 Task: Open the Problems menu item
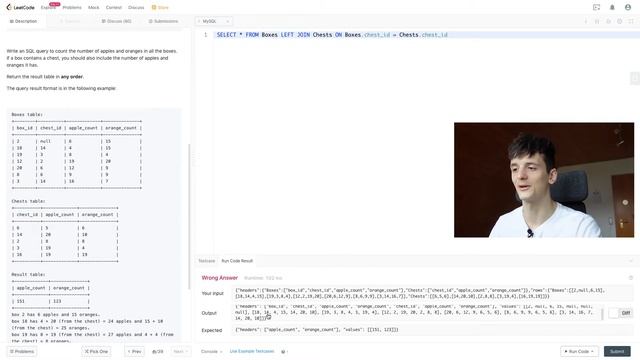click(x=72, y=7)
